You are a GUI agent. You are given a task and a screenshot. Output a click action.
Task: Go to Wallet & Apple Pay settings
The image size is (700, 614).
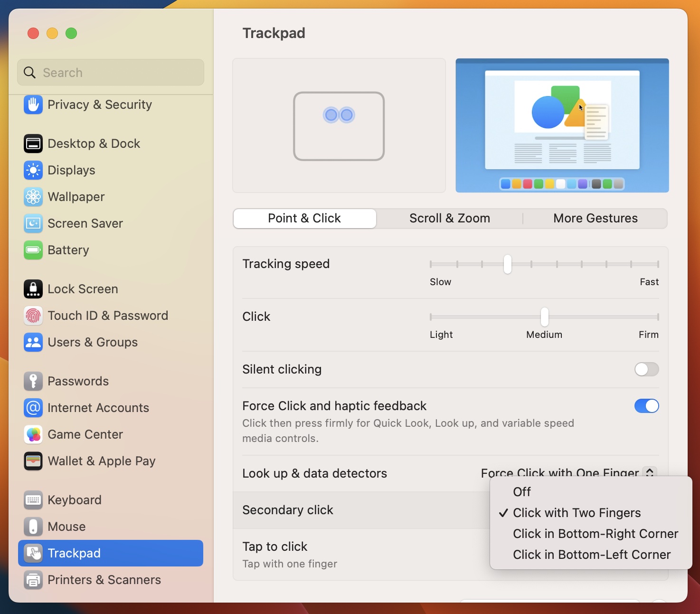(x=101, y=461)
